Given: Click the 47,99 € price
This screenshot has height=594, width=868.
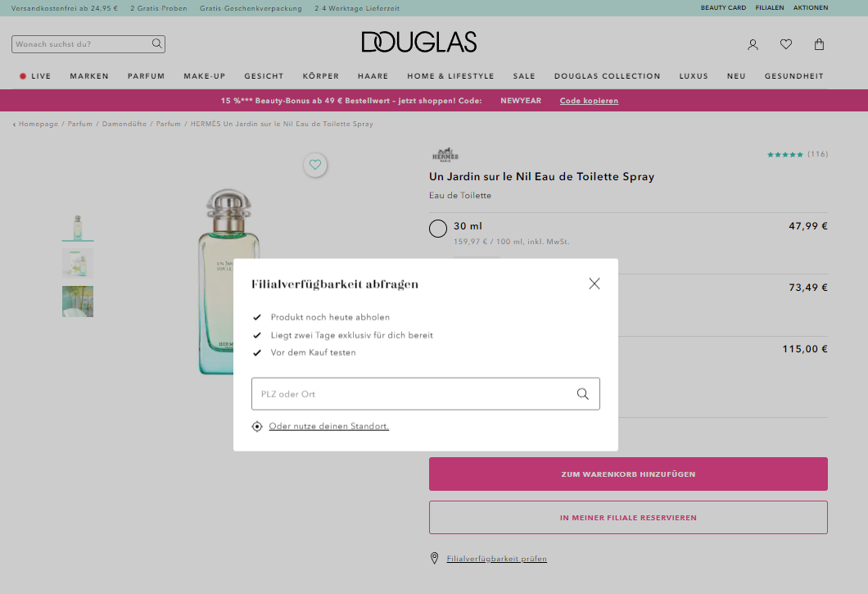Looking at the screenshot, I should [808, 226].
